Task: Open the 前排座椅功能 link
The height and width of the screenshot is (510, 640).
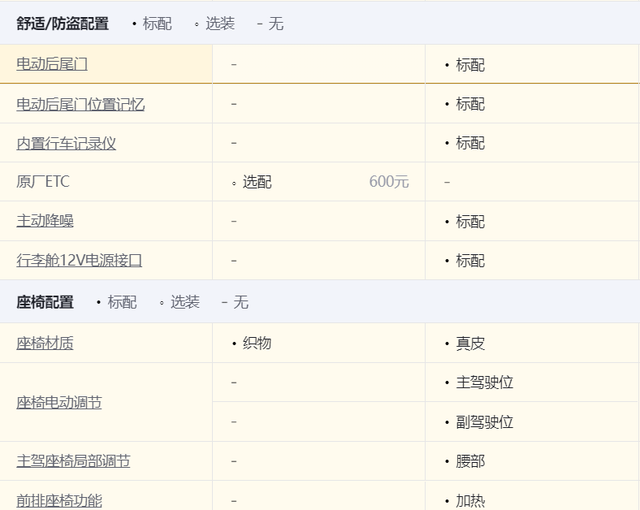Action: click(59, 500)
